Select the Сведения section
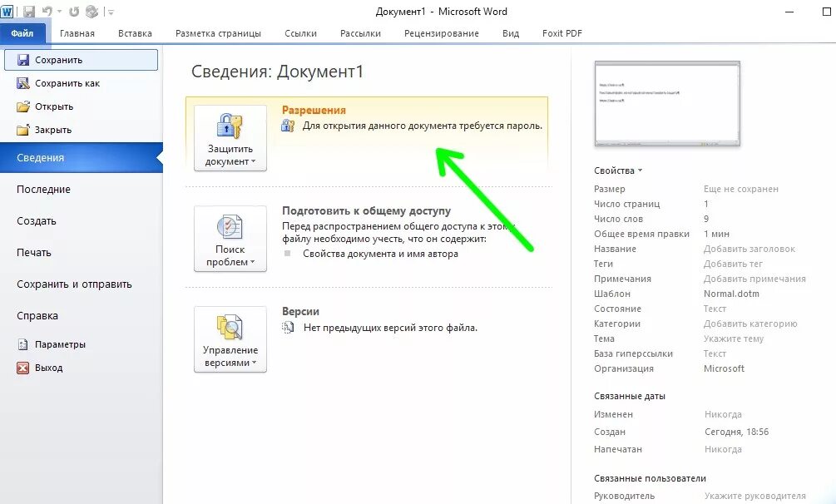836x504 pixels. coord(81,157)
